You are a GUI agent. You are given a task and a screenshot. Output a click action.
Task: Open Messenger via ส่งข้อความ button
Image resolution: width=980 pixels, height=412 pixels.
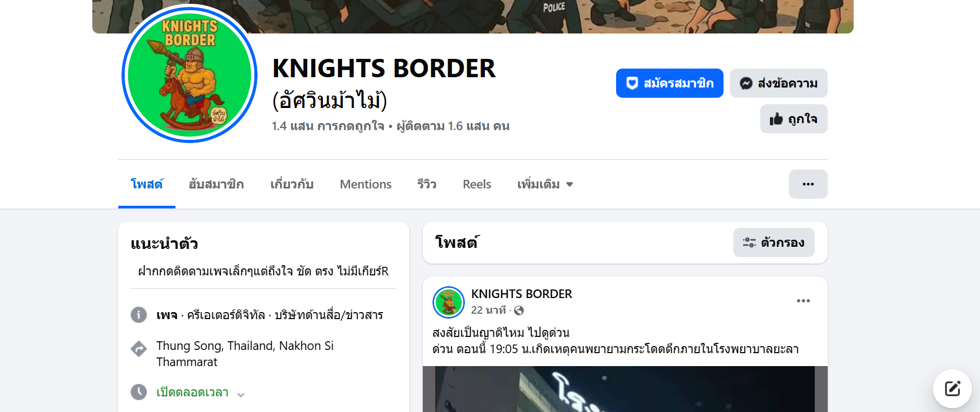779,83
